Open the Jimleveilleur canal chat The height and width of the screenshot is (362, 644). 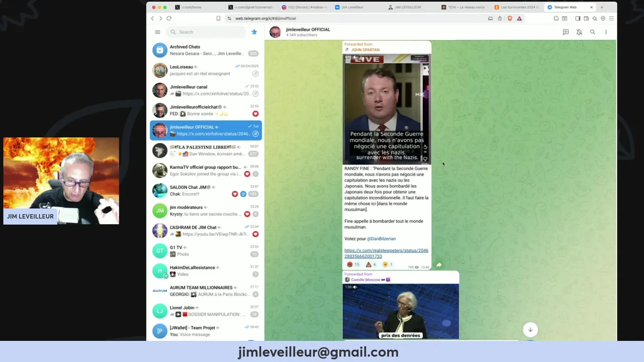[206, 90]
